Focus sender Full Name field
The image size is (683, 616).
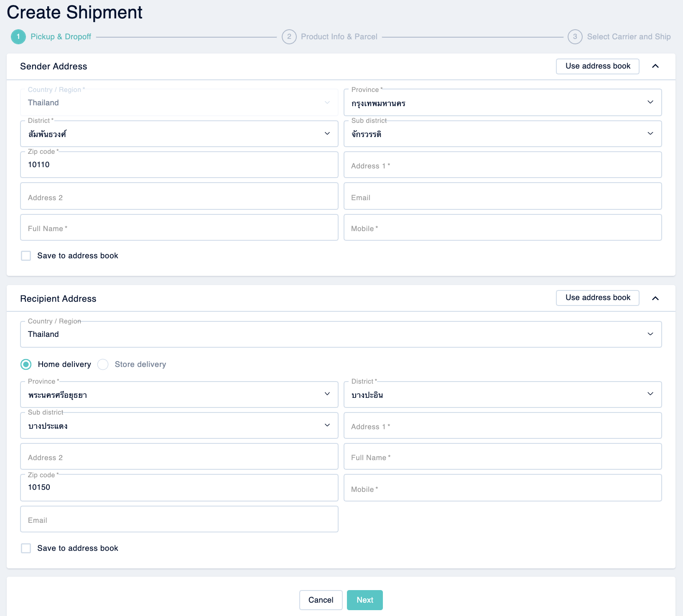click(x=179, y=227)
